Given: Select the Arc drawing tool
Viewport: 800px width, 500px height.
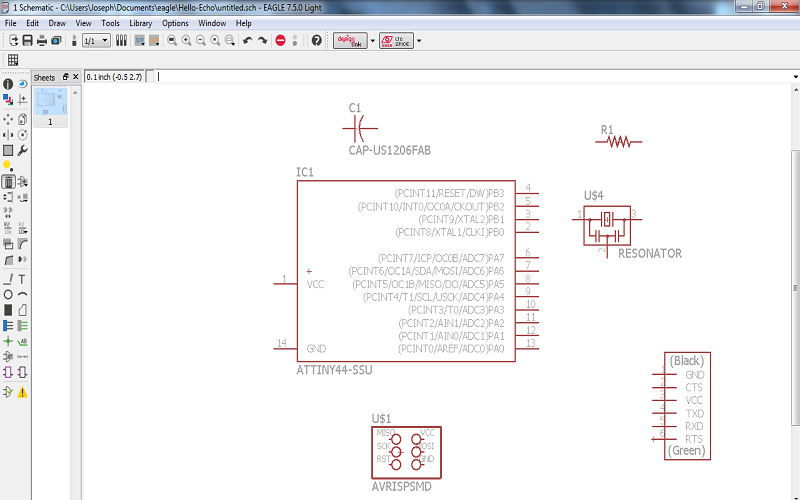Looking at the screenshot, I should pyautogui.click(x=22, y=294).
